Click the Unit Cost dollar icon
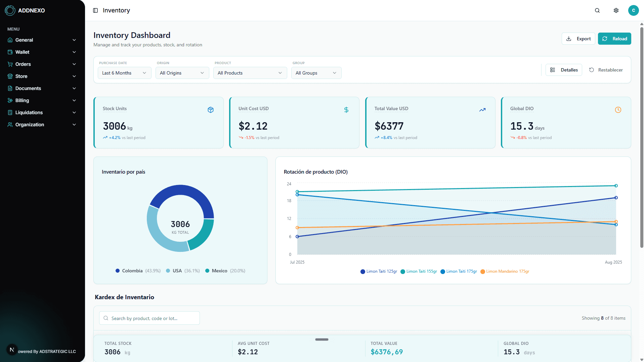The image size is (644, 362). (346, 110)
